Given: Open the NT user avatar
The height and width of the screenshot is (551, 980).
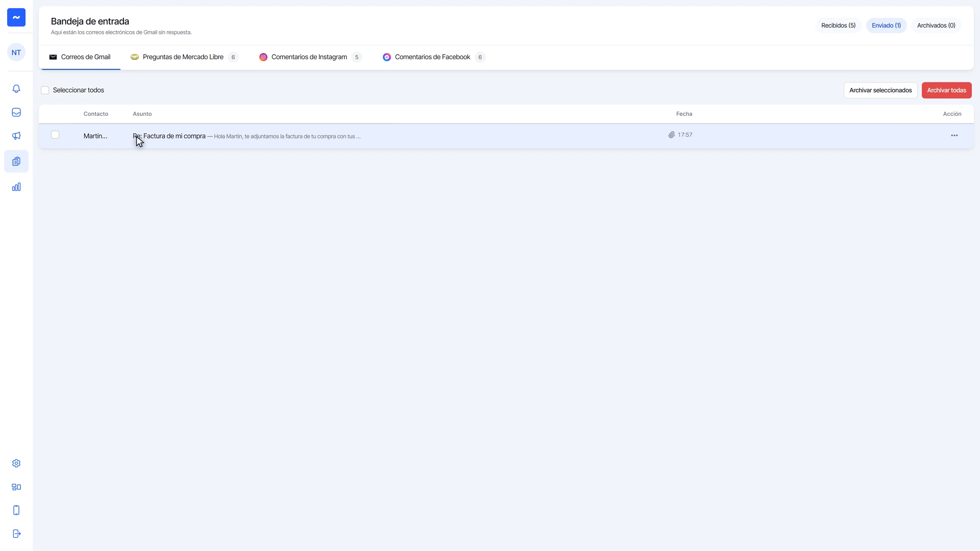Looking at the screenshot, I should pyautogui.click(x=16, y=53).
